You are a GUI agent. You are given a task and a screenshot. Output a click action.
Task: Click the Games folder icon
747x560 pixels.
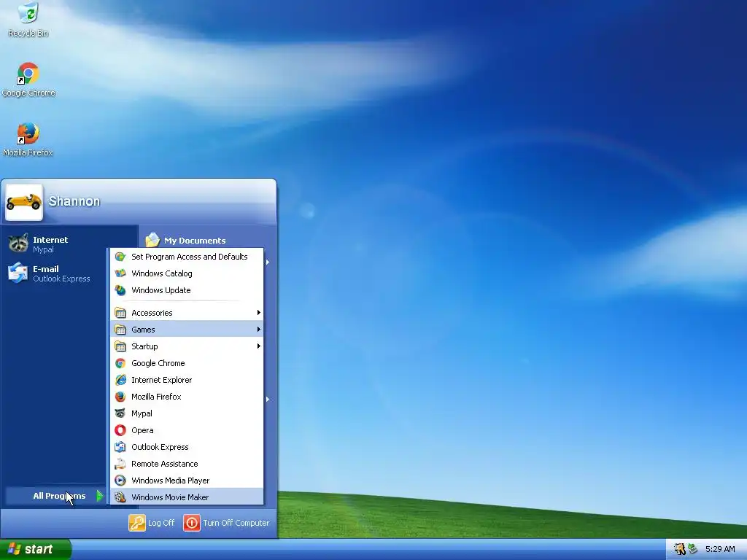point(120,330)
